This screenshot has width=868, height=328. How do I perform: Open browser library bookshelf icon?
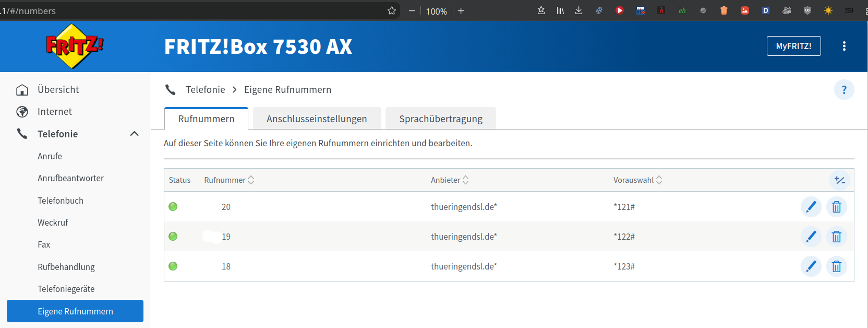[x=560, y=10]
